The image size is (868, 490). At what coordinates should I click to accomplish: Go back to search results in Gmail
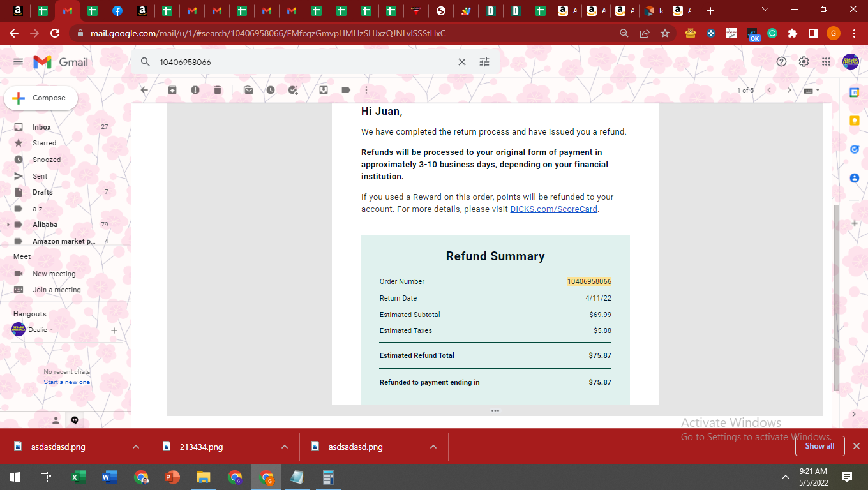click(x=144, y=90)
